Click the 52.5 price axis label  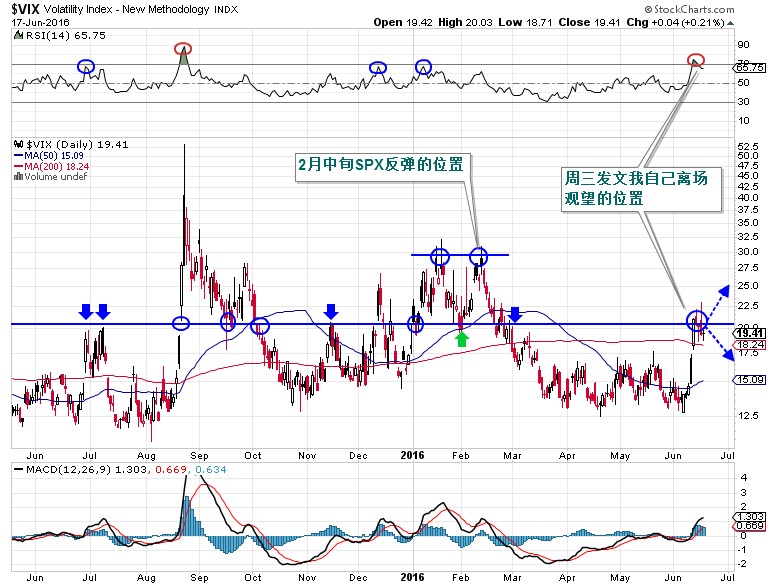748,147
